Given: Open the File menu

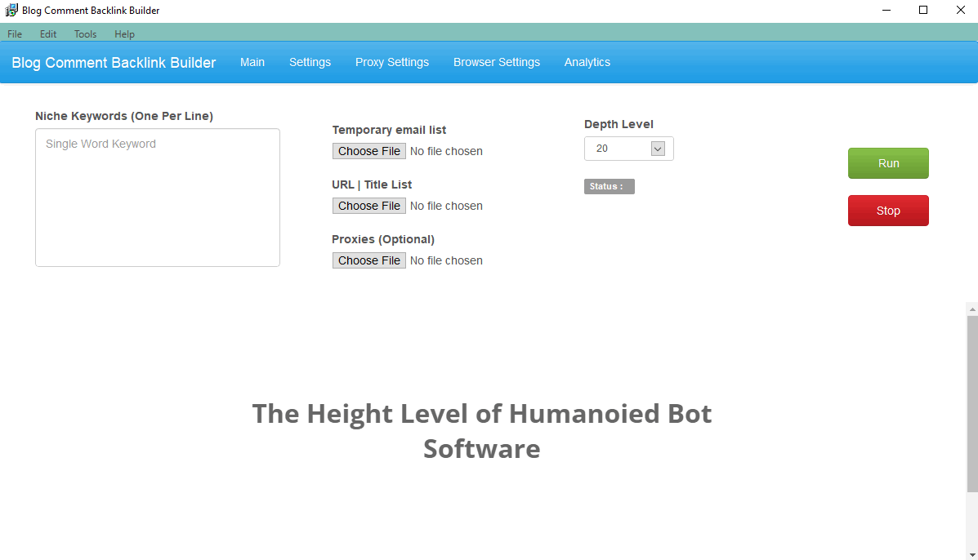Looking at the screenshot, I should 14,33.
